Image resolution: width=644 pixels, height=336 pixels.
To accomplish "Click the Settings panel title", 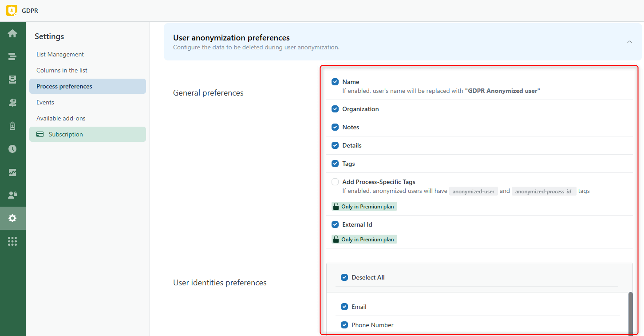I will pos(49,36).
